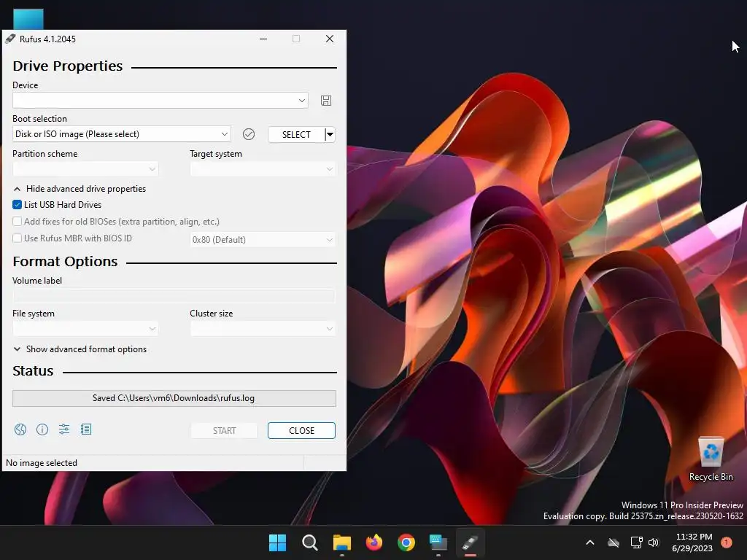
Task: Open the Cluster size dropdown
Action: [263, 329]
